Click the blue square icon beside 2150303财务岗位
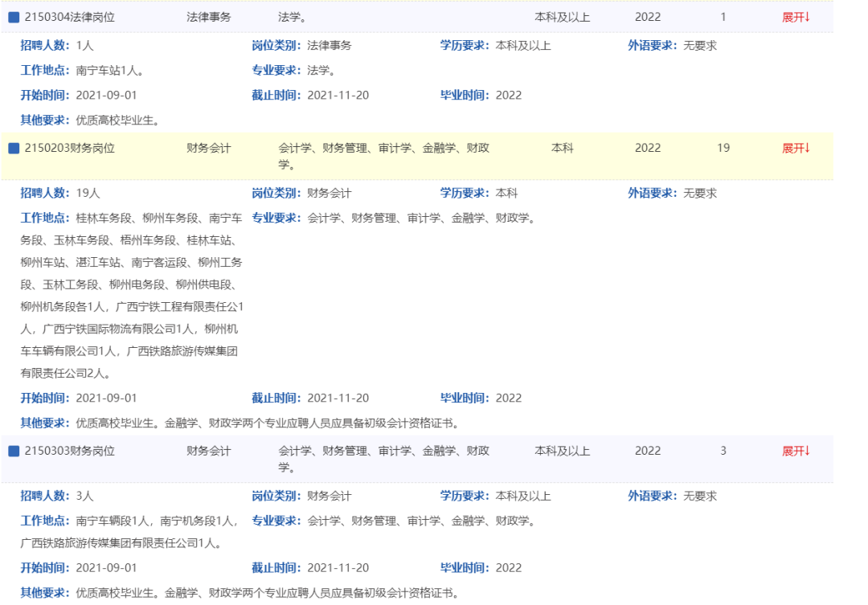Screen dimensions: 868x605 click(x=14, y=451)
